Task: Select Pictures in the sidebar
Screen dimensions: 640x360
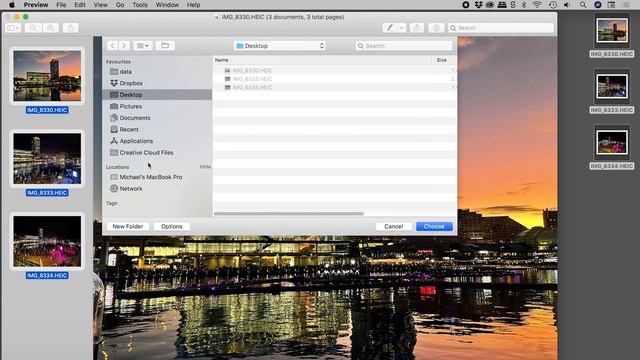Action: pyautogui.click(x=157, y=106)
